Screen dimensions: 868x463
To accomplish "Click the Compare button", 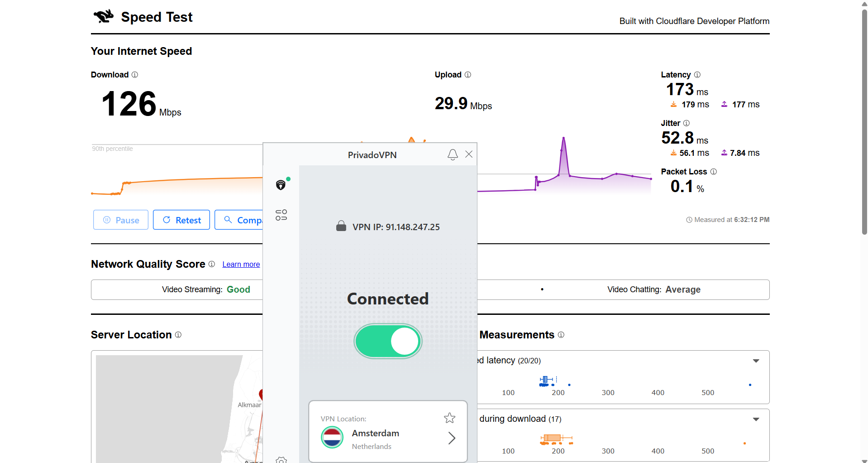I will pyautogui.click(x=238, y=220).
